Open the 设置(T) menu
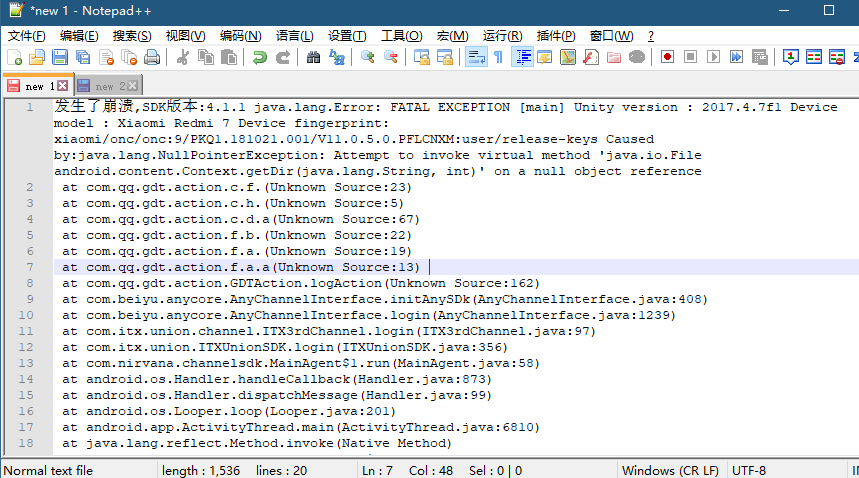The height and width of the screenshot is (478, 859). 347,36
